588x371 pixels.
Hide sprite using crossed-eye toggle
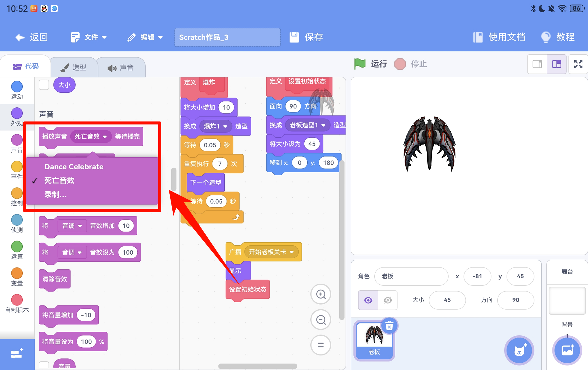(388, 300)
